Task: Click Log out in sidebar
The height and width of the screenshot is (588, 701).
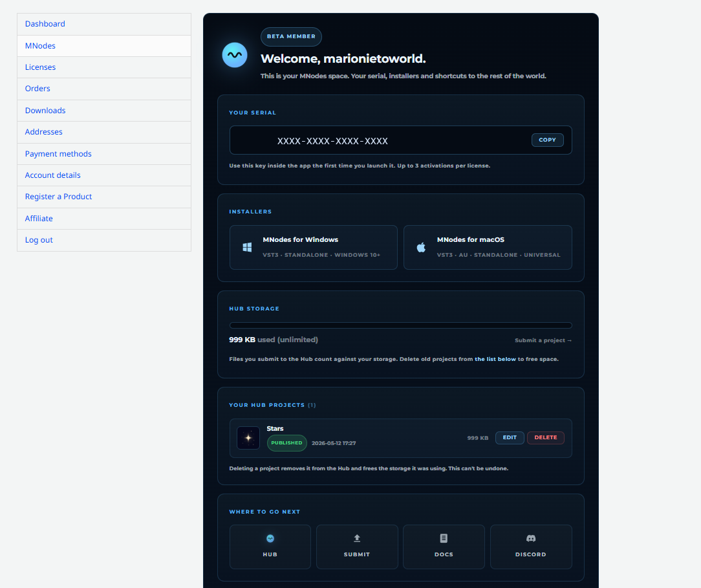Action: (x=104, y=241)
